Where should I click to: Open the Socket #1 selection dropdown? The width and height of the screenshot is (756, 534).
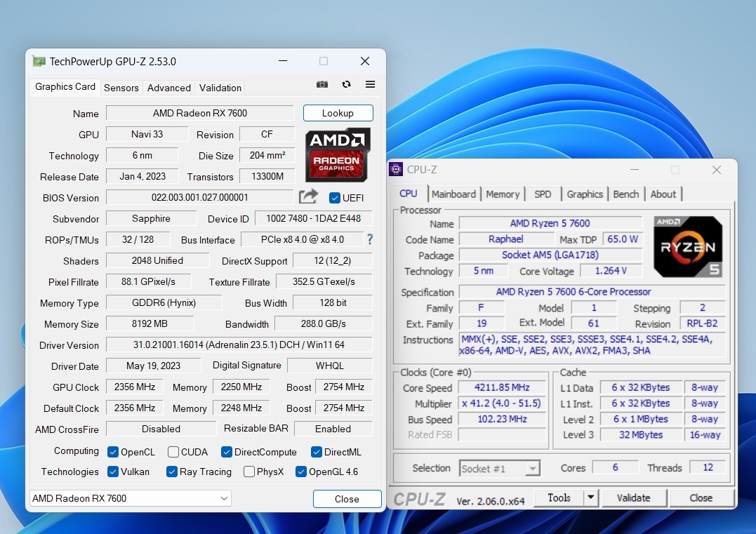point(500,469)
